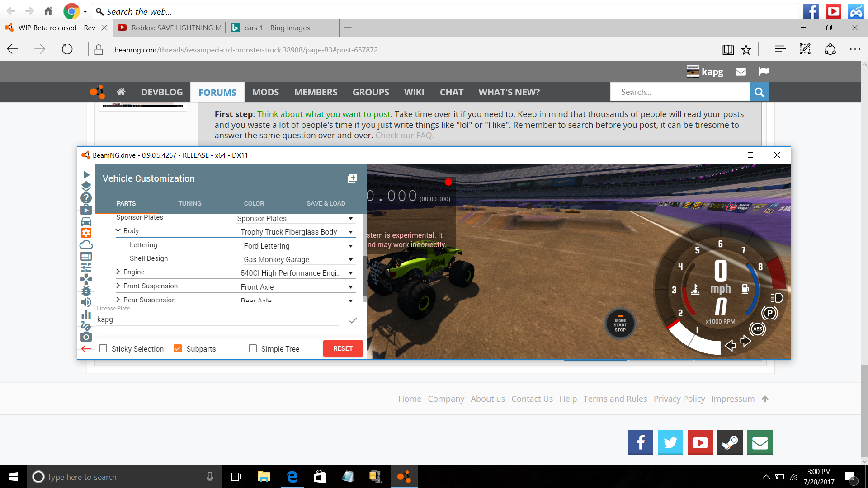Open the Front Axle dropdown
The width and height of the screenshot is (868, 488).
(297, 287)
